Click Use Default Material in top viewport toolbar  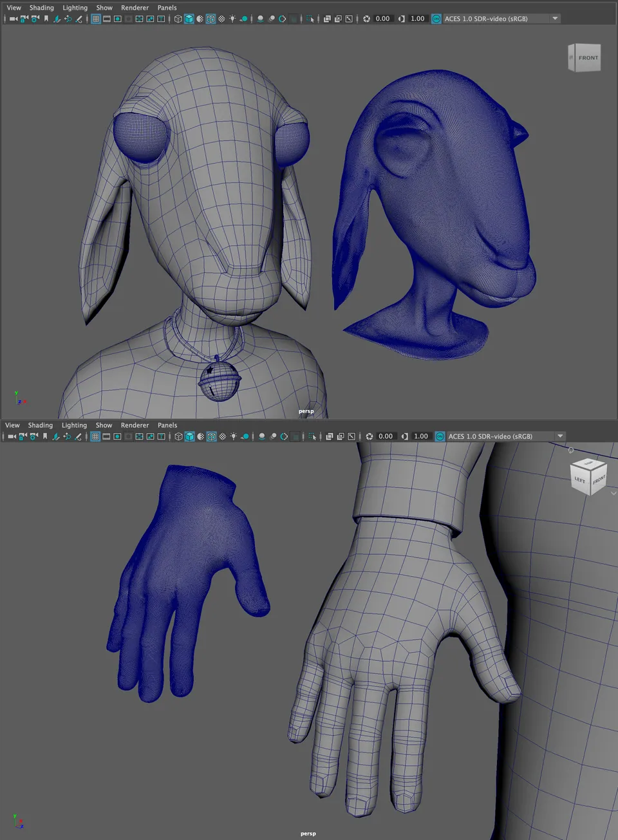pos(200,19)
